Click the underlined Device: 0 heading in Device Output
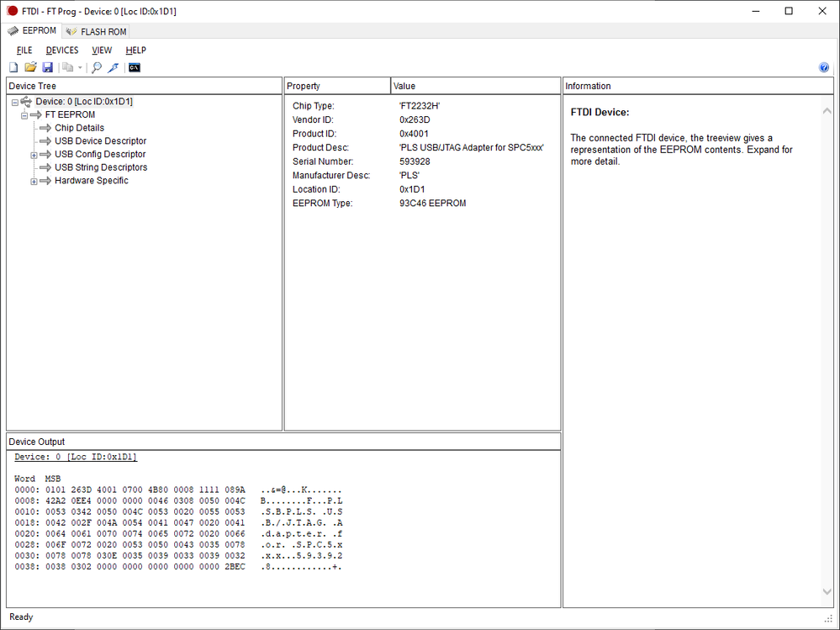The image size is (840, 630). point(76,458)
